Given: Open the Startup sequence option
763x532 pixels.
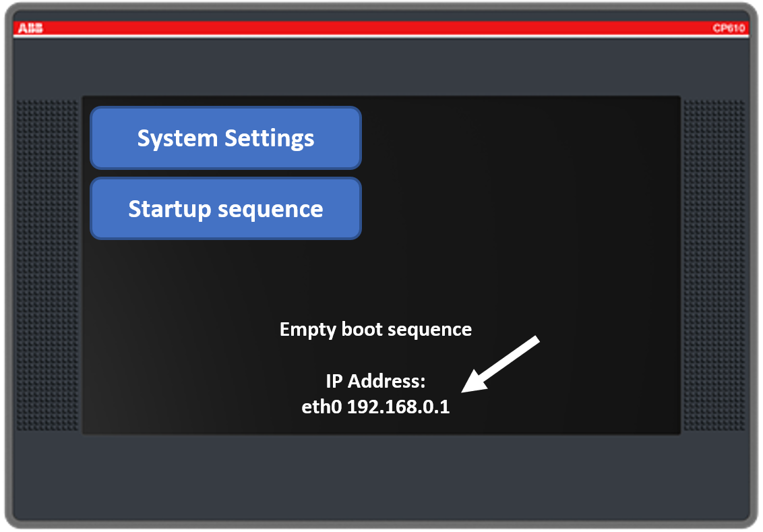Looking at the screenshot, I should [x=226, y=208].
